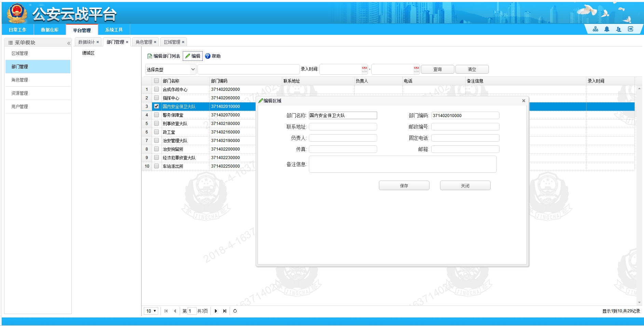Switch to the 系统工具 top menu tab
The height and width of the screenshot is (326, 644).
point(114,30)
